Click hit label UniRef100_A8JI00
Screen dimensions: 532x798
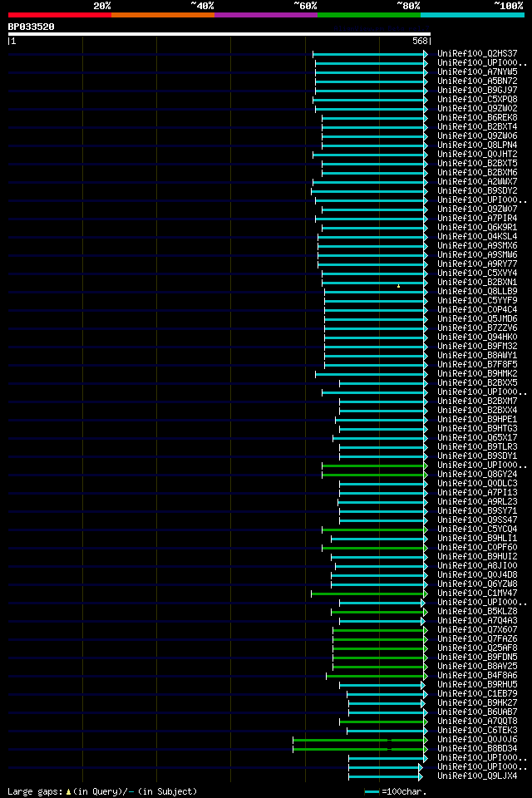pyautogui.click(x=477, y=566)
